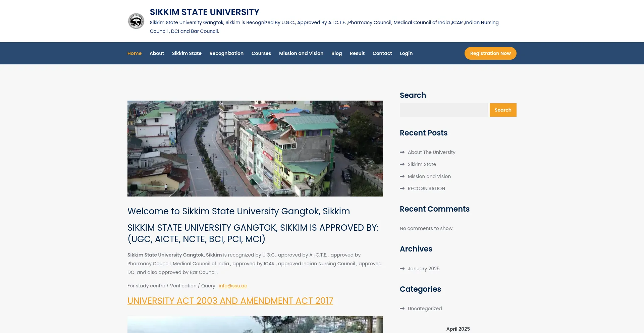Click the Registration Now button
The width and height of the screenshot is (644, 333).
(490, 53)
